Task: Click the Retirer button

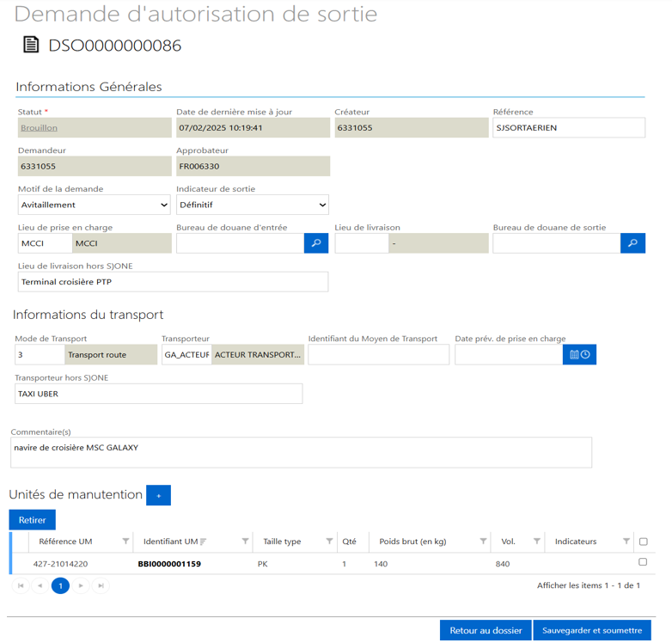Action: 33,520
